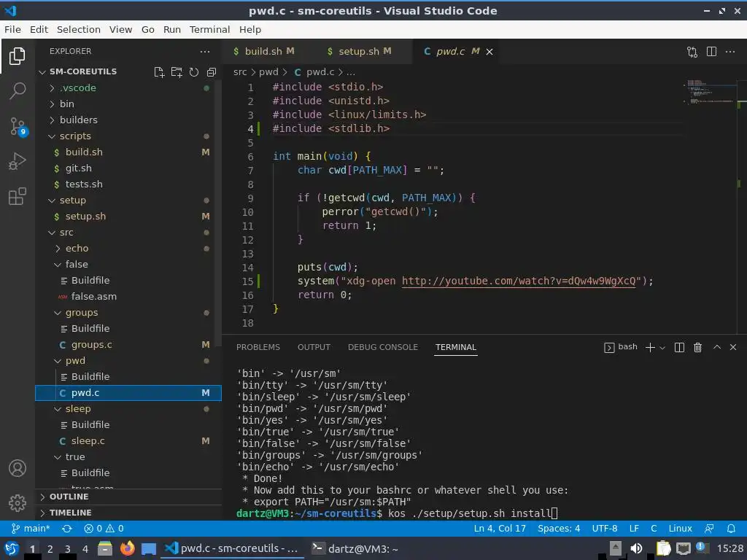Expand the TIMELINE section
This screenshot has width=747, height=560.
70,513
